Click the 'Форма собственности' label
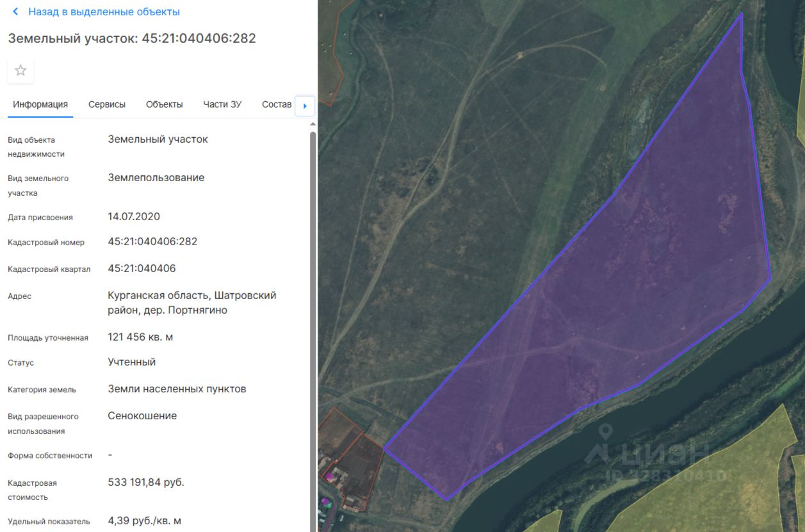 tap(50, 456)
